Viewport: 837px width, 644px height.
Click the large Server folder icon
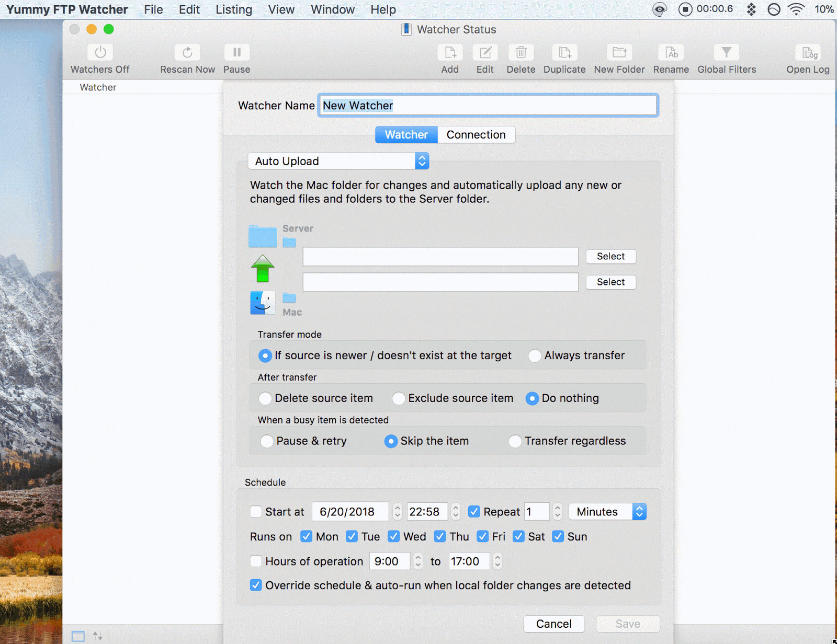[263, 236]
